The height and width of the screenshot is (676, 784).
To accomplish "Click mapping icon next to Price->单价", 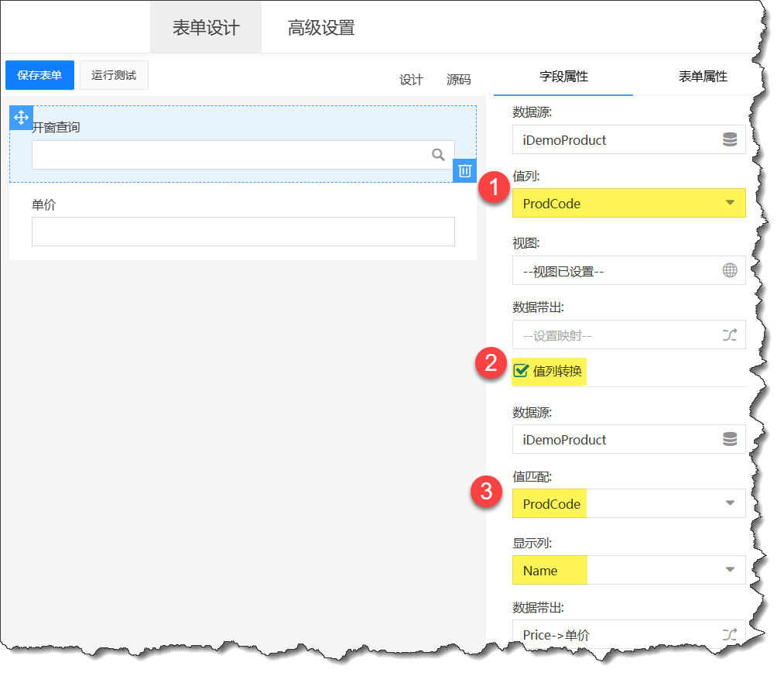I will point(729,634).
